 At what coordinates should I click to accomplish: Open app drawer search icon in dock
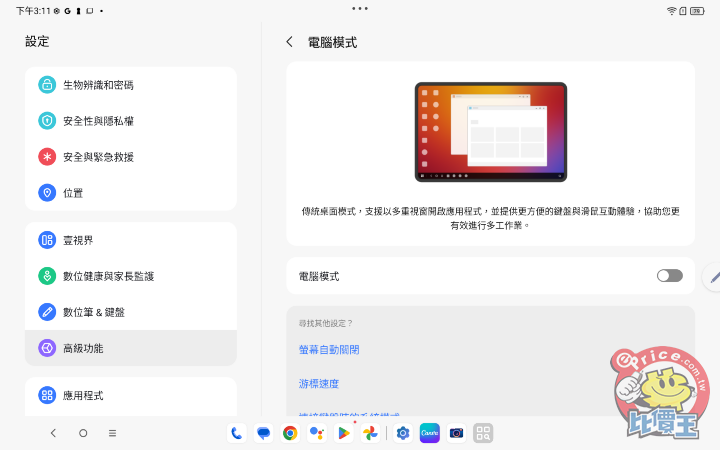(483, 433)
